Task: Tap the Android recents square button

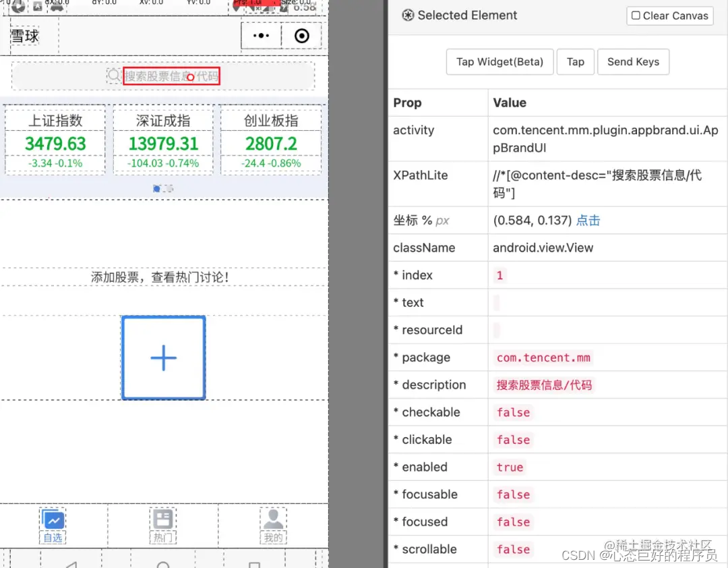Action: coord(254,565)
